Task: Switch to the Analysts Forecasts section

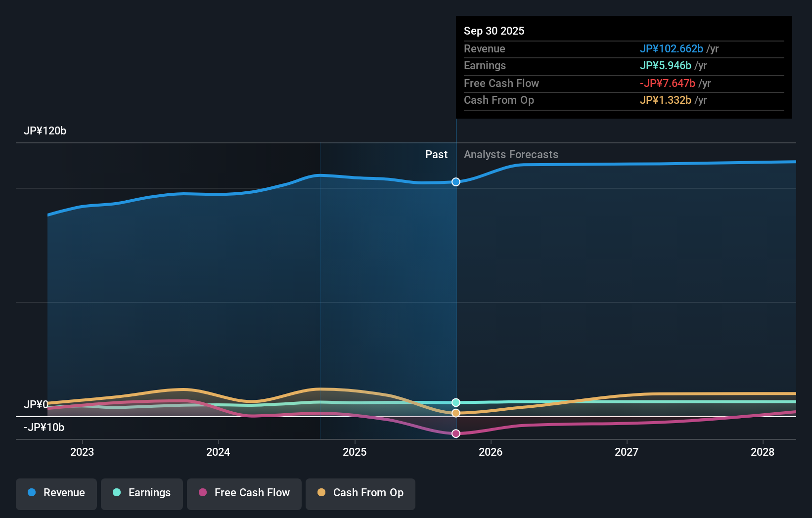Action: click(511, 154)
